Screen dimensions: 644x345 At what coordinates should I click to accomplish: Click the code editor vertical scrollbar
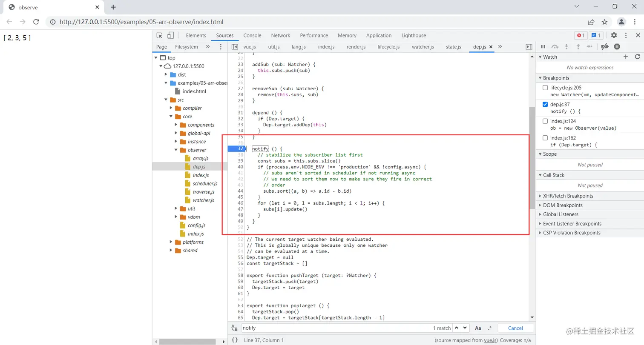click(x=532, y=157)
